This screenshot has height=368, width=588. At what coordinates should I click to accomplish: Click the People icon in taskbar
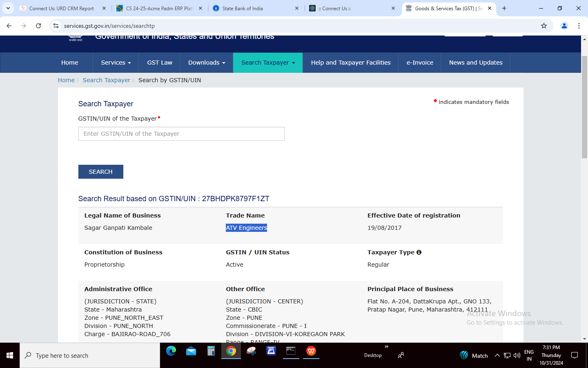pos(401,355)
